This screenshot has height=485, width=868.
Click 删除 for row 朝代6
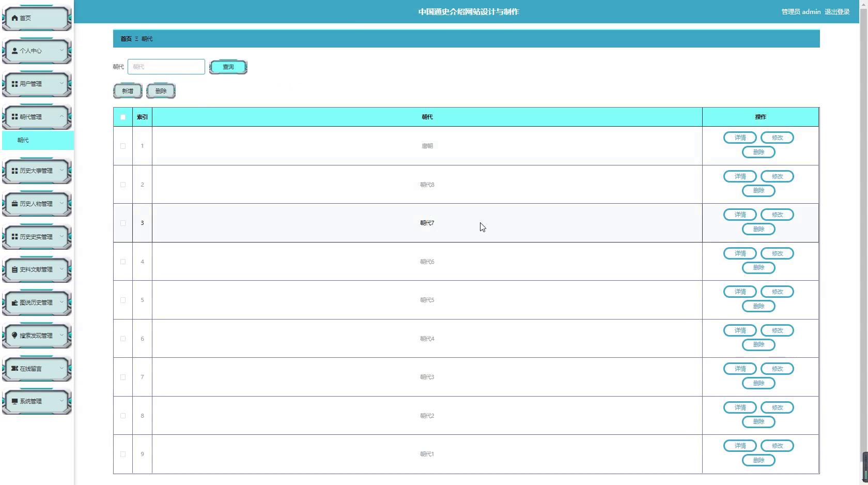click(x=758, y=268)
